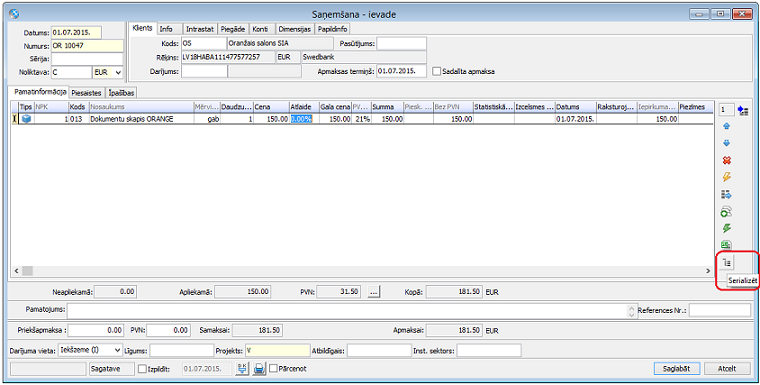
Task: Click the green spreadsheet export icon
Action: tap(727, 245)
